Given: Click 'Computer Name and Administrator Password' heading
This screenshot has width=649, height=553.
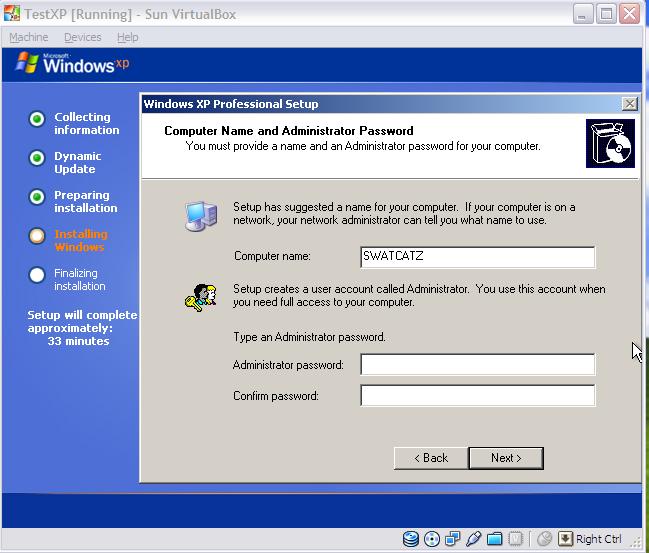Looking at the screenshot, I should 288,131.
